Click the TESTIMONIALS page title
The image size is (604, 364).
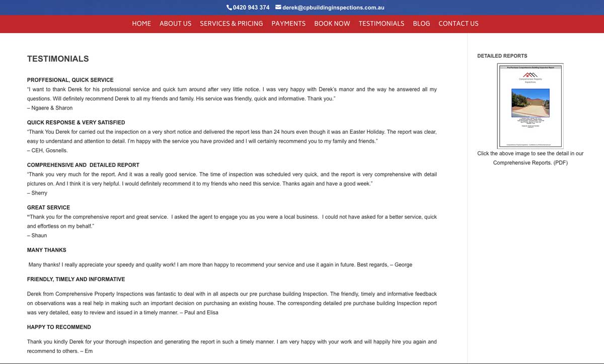point(58,59)
